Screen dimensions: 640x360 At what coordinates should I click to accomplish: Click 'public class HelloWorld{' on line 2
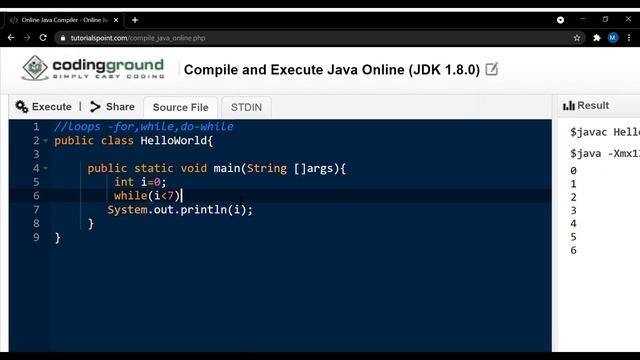tap(133, 141)
